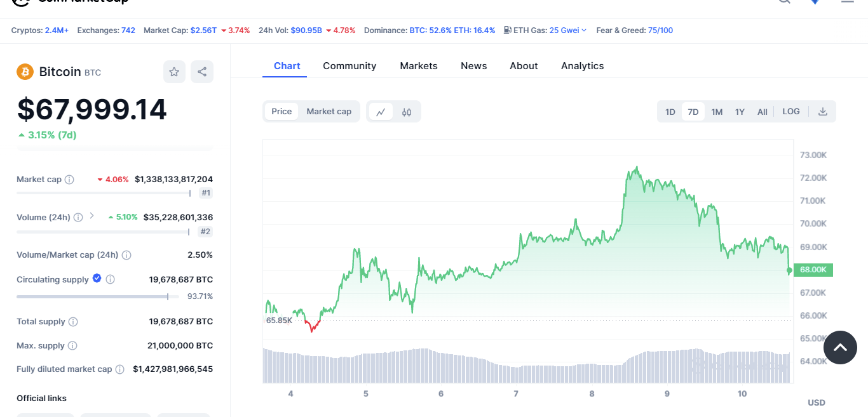The height and width of the screenshot is (417, 868).
Task: Click the ETH Gas pump icon
Action: click(507, 30)
